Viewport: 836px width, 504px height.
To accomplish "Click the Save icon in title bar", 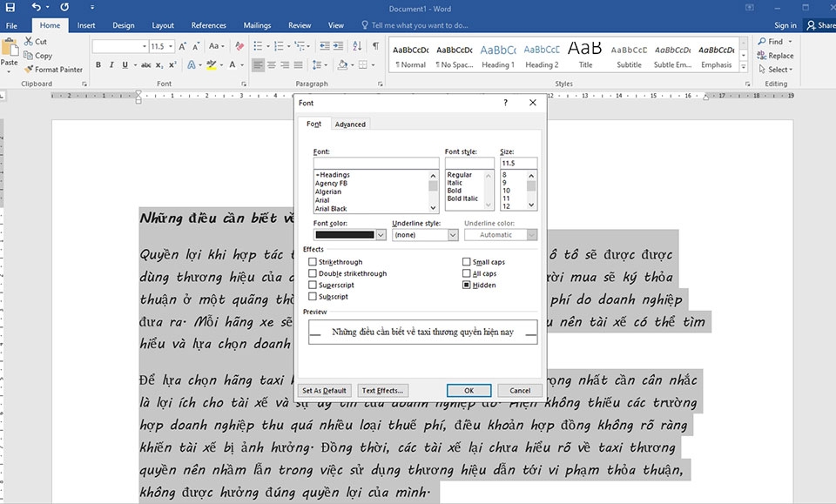I will point(10,7).
